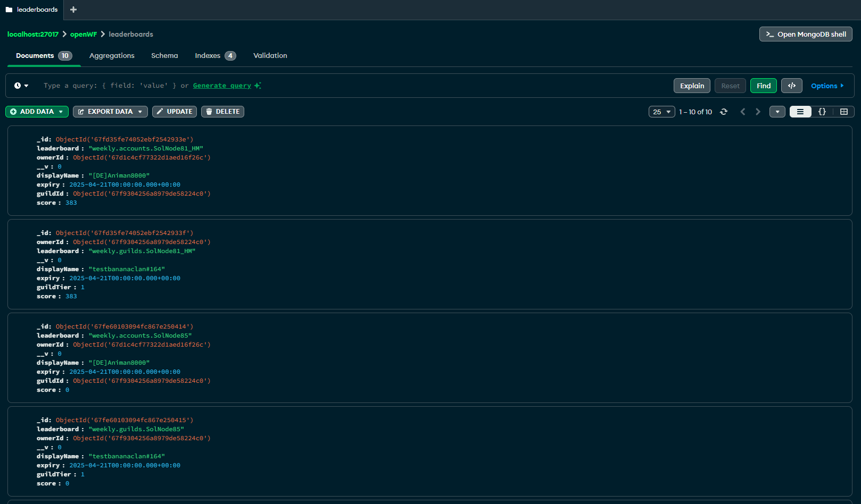The width and height of the screenshot is (861, 504).
Task: Expand query Options
Action: tap(827, 86)
